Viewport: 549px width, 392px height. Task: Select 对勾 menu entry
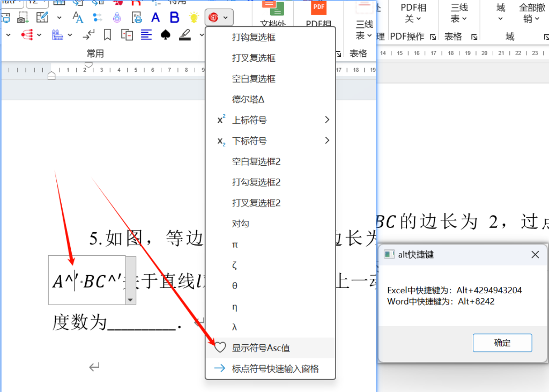270,224
